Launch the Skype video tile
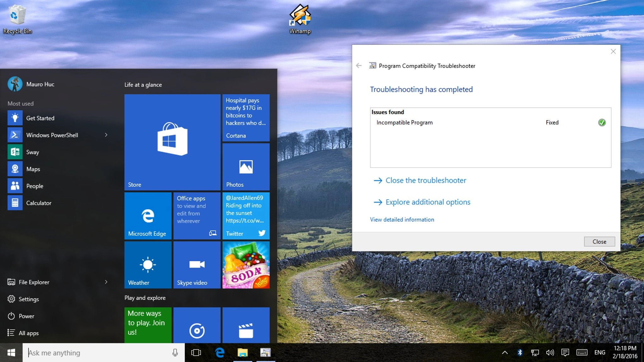The width and height of the screenshot is (644, 362). point(197,265)
